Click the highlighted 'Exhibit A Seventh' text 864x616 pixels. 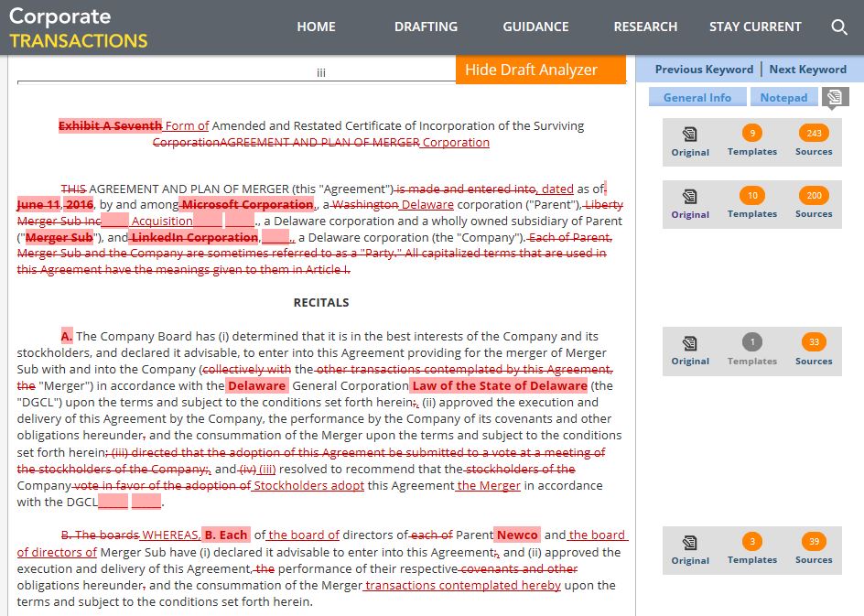110,126
